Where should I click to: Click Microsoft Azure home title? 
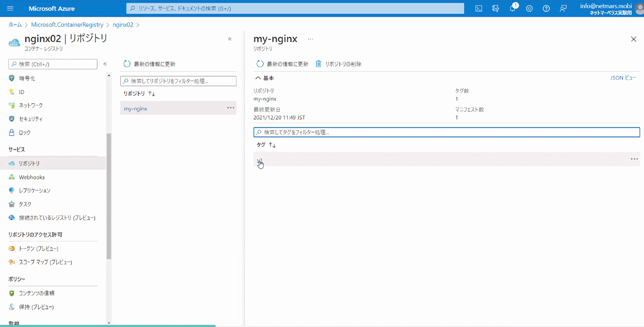(52, 9)
